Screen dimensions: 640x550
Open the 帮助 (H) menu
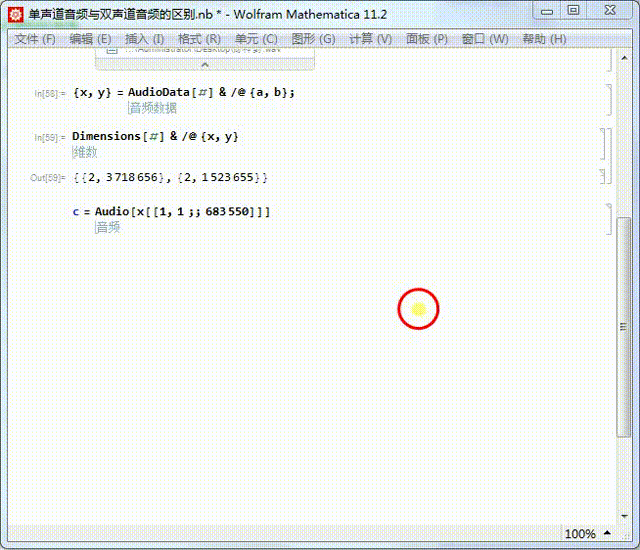coord(544,39)
